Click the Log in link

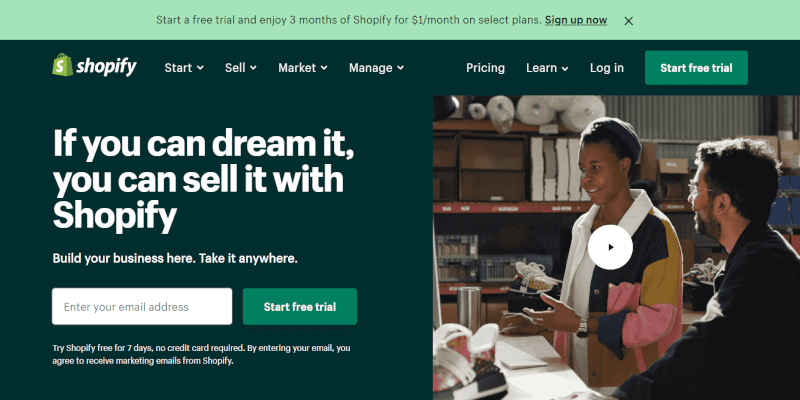click(x=607, y=68)
